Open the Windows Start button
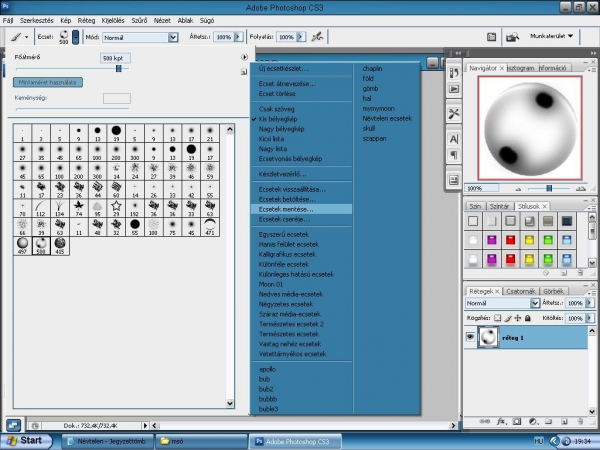This screenshot has width=600, height=450. [x=26, y=441]
